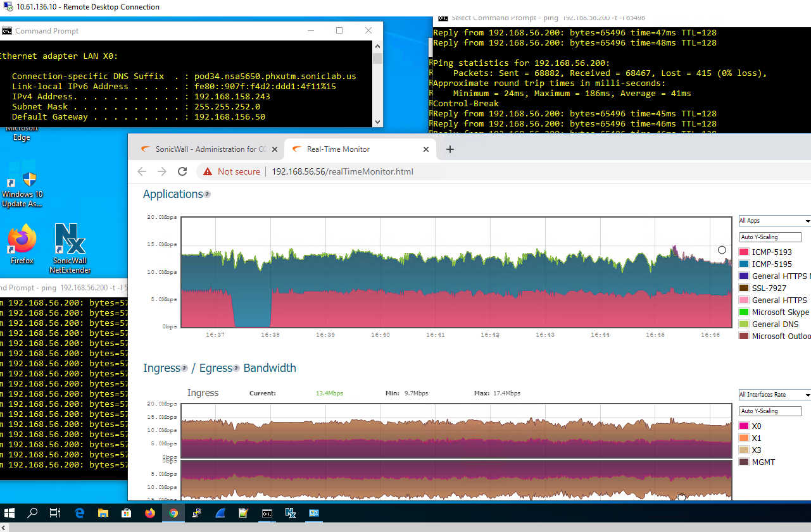
Task: Click Bandwidth Auto Y-Scaling field
Action: click(x=770, y=411)
